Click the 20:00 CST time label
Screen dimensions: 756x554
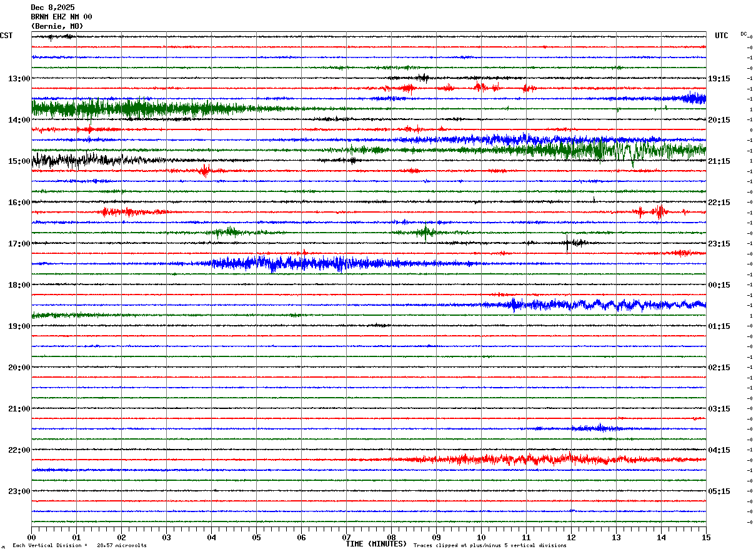[x=19, y=368]
